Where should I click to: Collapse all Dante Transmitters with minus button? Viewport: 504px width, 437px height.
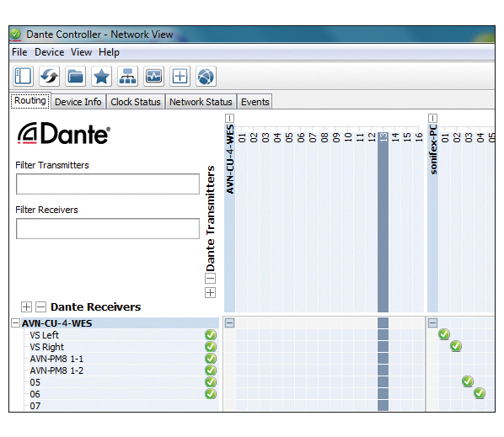210,278
